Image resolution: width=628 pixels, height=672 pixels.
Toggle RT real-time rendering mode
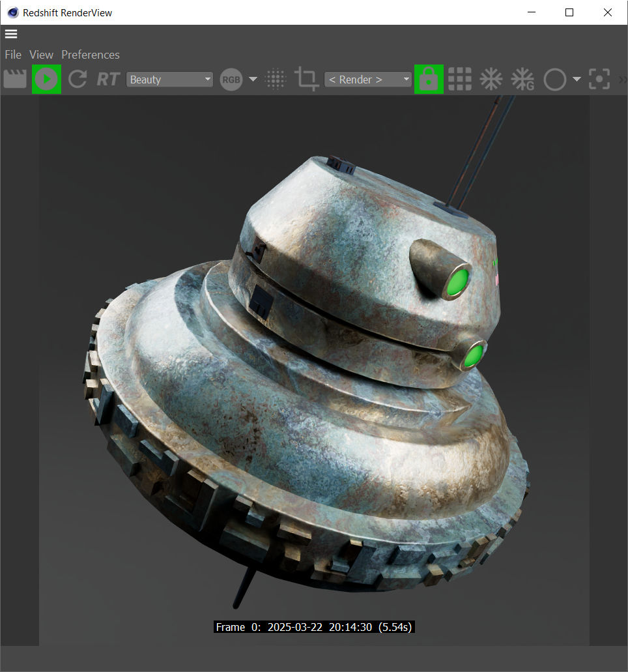pos(107,80)
